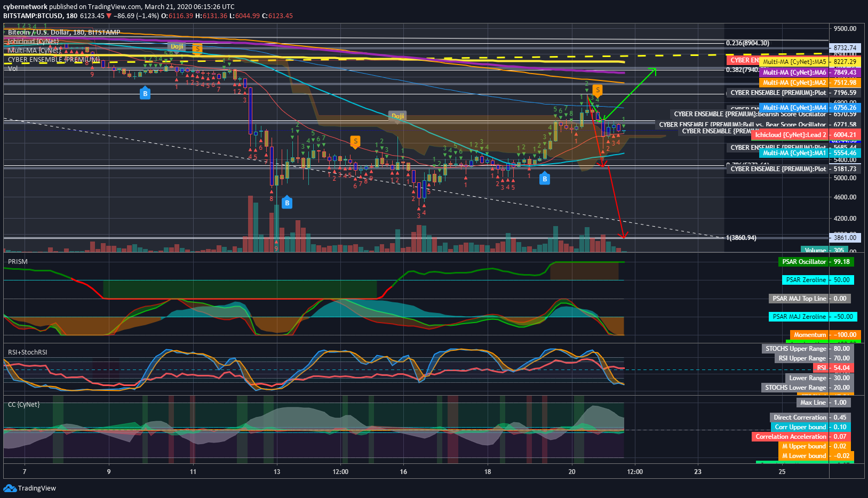868x498 pixels.
Task: Click the 0.236(8904.30) Fibonacci level label
Action: [747, 43]
